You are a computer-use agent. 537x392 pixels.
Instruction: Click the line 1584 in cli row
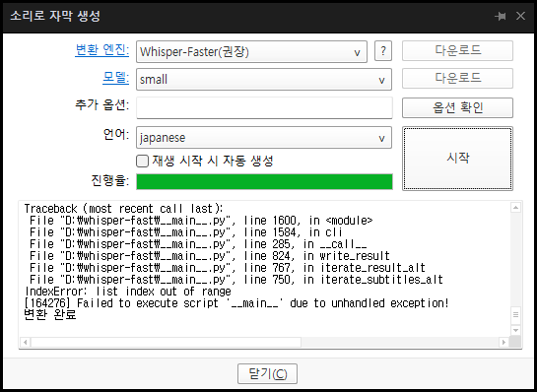(x=186, y=232)
